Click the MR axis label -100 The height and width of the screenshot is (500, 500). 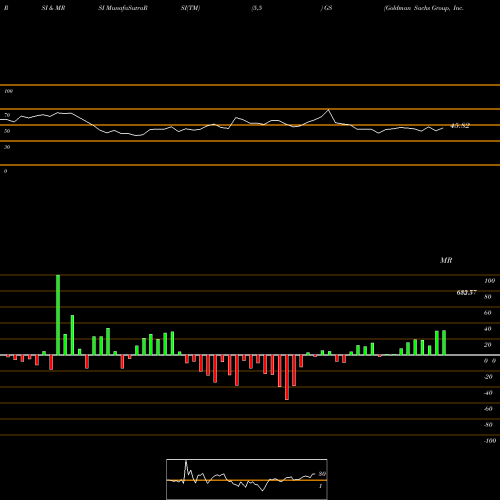(490, 441)
